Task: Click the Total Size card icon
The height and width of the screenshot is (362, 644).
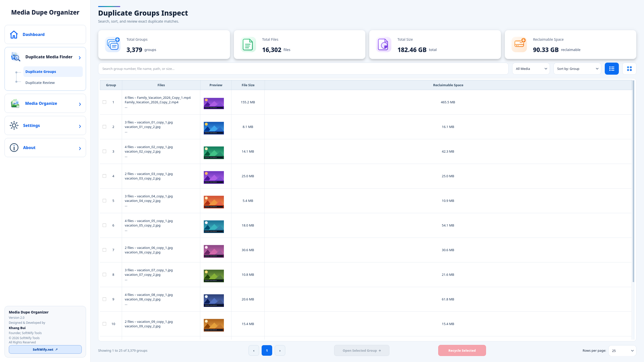Action: point(384,45)
